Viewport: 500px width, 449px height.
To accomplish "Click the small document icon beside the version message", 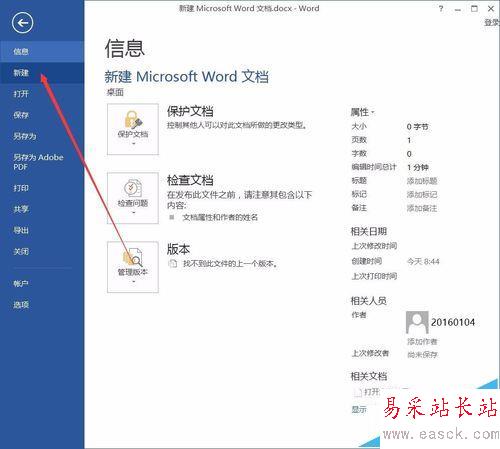I will (x=173, y=263).
